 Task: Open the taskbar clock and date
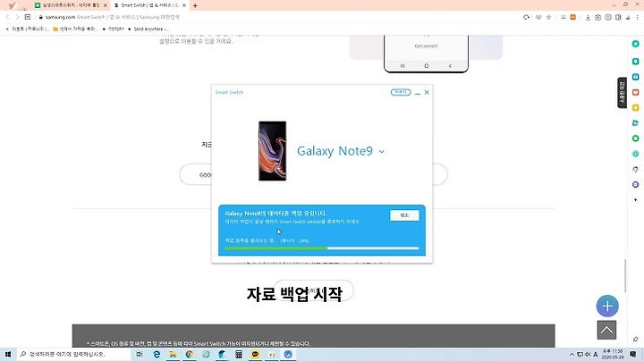point(613,354)
